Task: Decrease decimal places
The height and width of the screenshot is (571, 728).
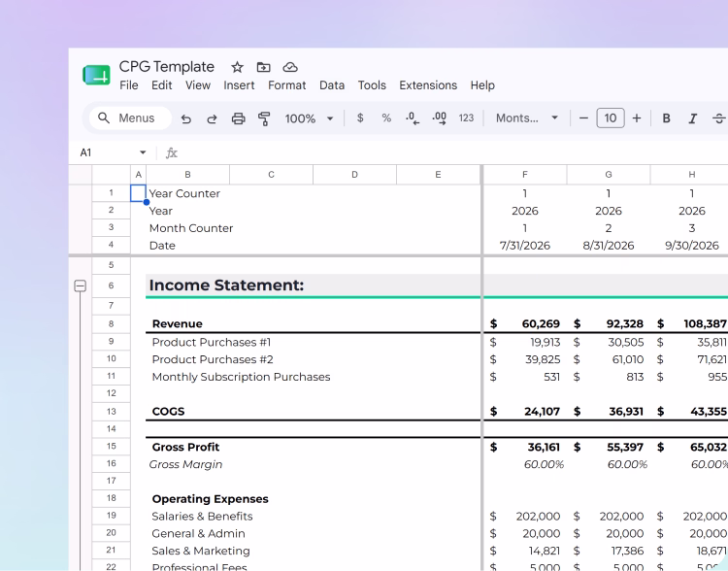Action: [413, 118]
